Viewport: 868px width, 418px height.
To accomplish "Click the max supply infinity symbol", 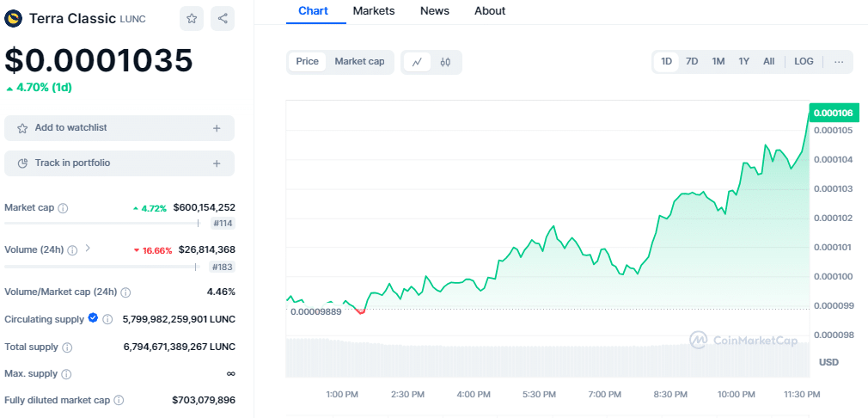I will pyautogui.click(x=231, y=374).
